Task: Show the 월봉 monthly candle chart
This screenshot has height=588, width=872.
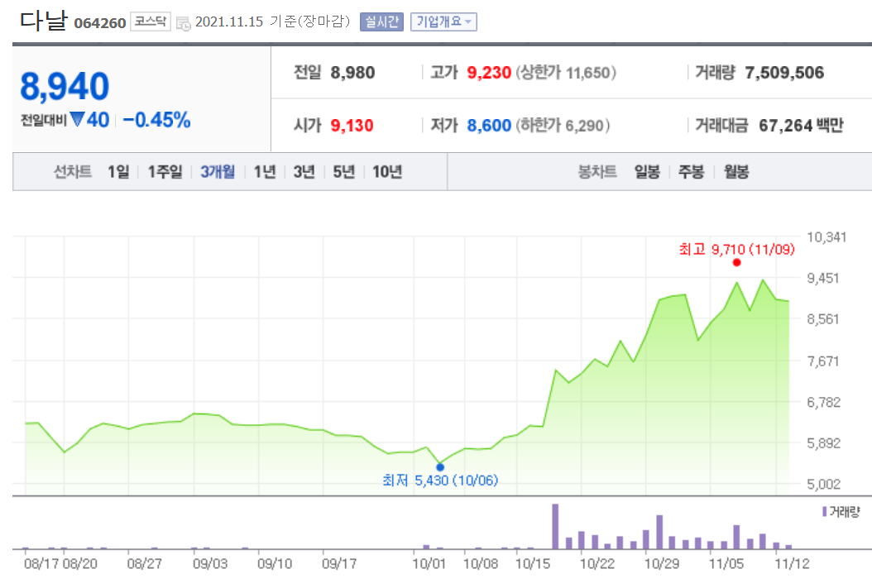Action: point(735,172)
